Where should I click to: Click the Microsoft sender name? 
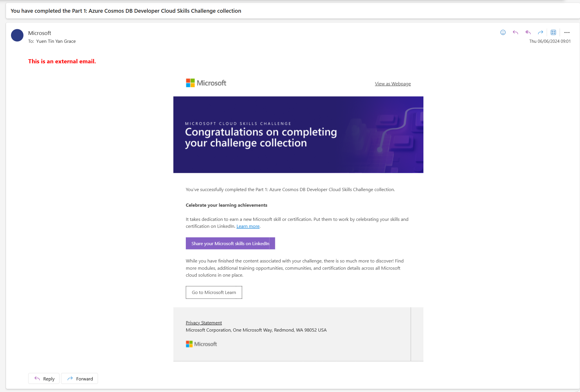pos(40,33)
